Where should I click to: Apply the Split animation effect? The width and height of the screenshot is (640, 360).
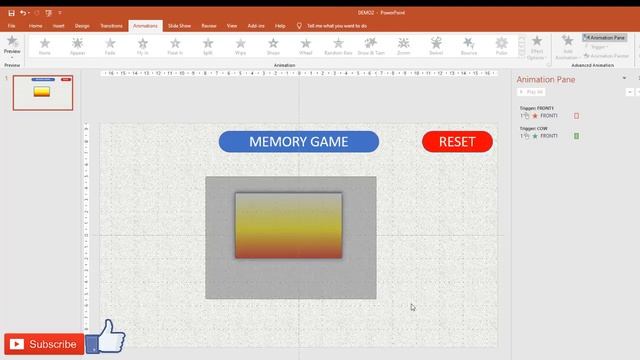208,46
